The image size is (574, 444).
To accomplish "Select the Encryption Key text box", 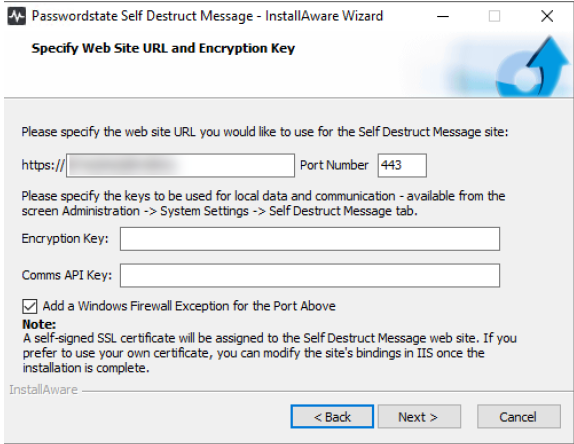I will (x=310, y=239).
